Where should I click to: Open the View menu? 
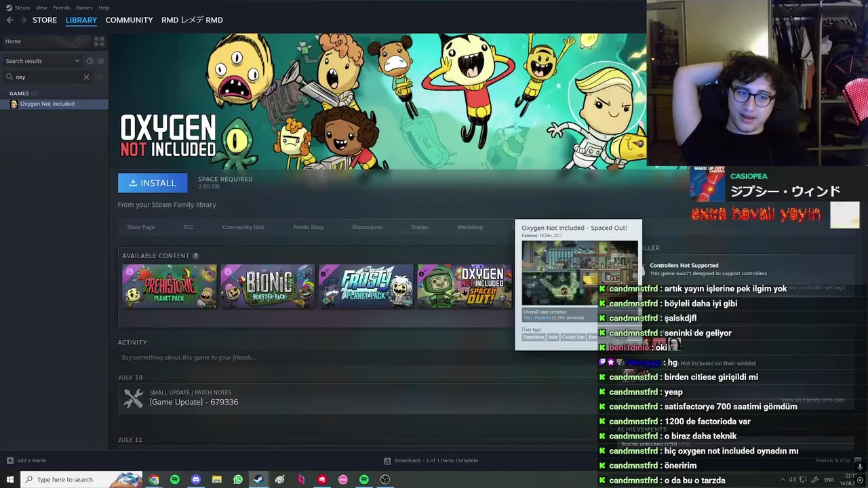pos(41,7)
